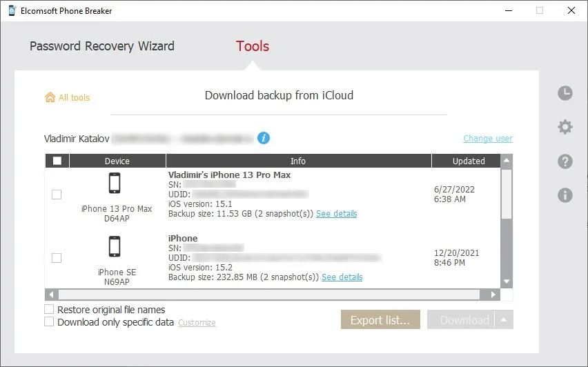Sort by the Info column header
This screenshot has width=588, height=367.
tap(298, 161)
